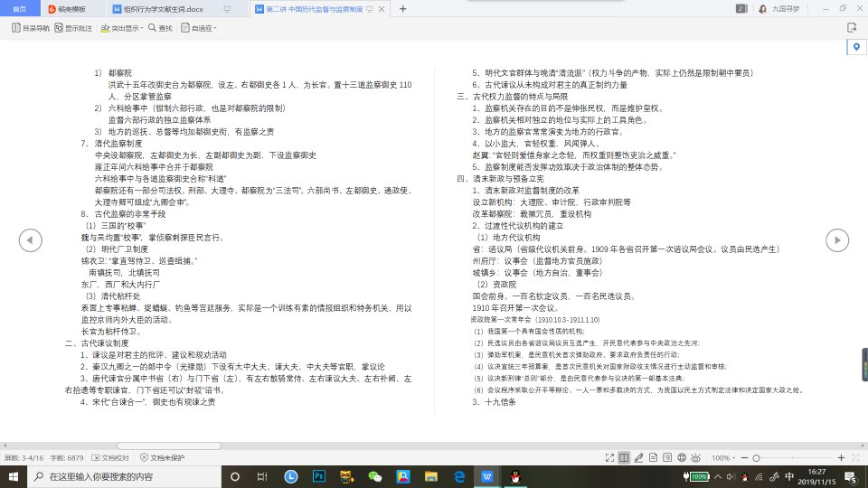The height and width of the screenshot is (488, 868).
Task: Open Task View on the taskbar
Action: 262,476
